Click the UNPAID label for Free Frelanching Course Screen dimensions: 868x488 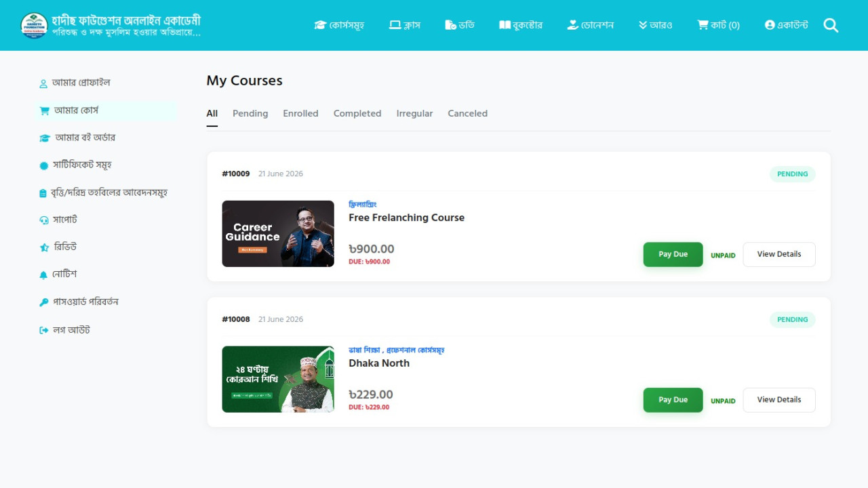[x=723, y=256]
